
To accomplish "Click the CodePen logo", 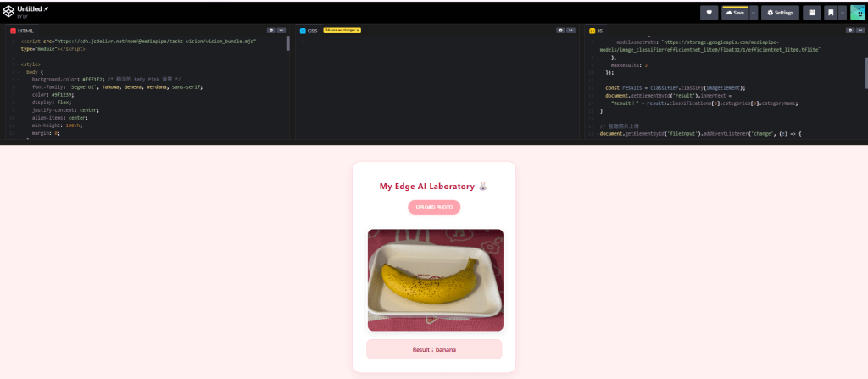I will [9, 11].
